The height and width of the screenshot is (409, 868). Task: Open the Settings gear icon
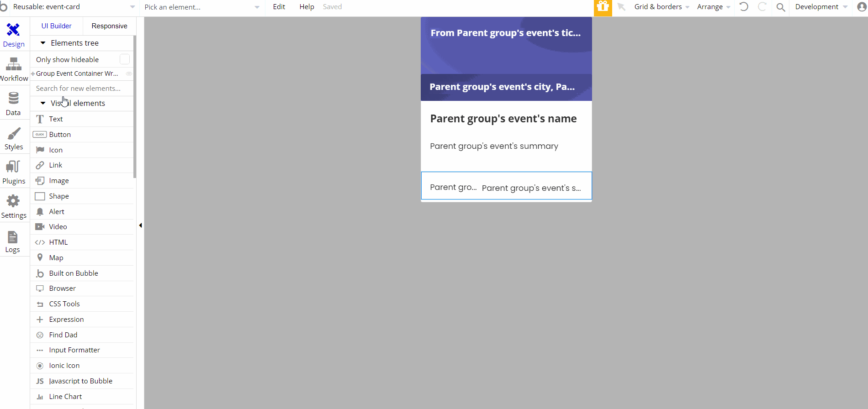[13, 201]
